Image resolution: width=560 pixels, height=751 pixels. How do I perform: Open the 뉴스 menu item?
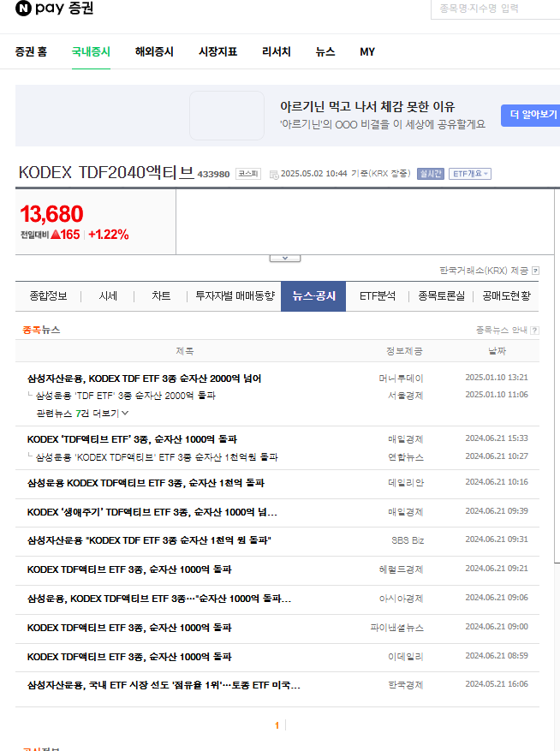(325, 51)
